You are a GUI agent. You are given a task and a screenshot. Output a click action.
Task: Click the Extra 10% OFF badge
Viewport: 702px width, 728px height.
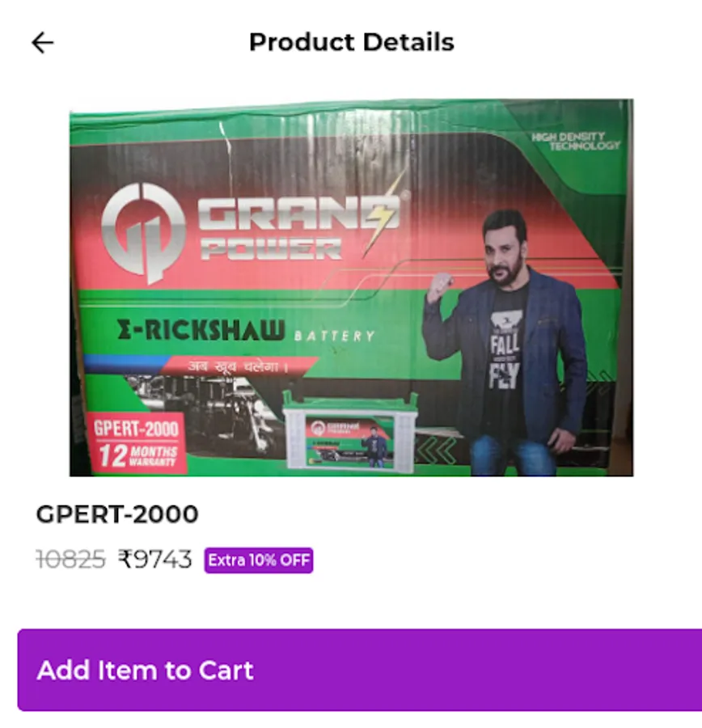coord(259,561)
